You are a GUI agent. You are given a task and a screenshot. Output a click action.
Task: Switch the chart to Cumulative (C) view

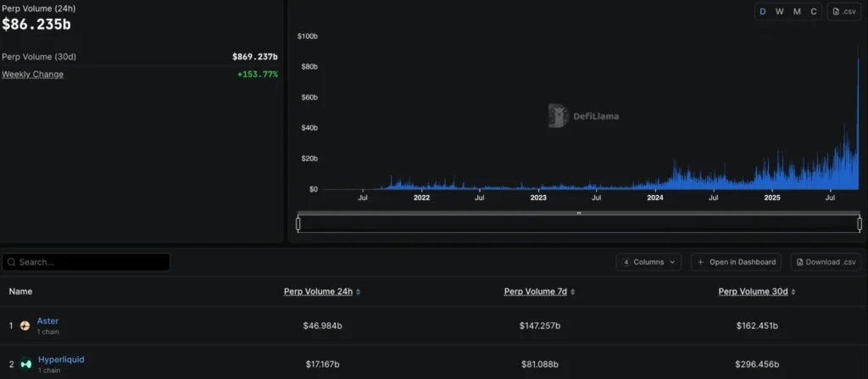pyautogui.click(x=814, y=12)
